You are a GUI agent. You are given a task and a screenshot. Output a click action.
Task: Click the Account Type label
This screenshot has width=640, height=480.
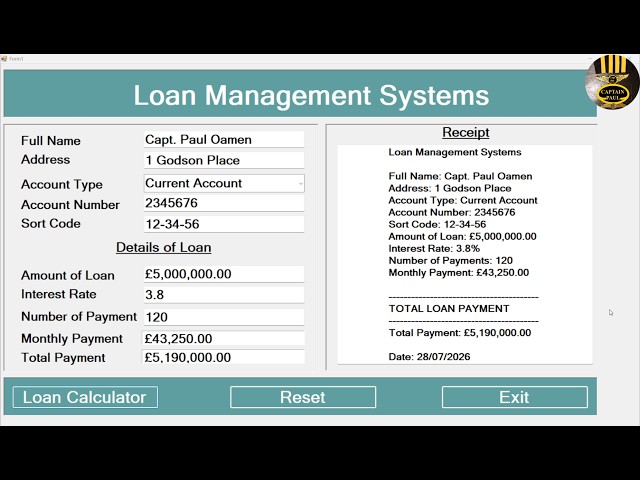coord(62,184)
